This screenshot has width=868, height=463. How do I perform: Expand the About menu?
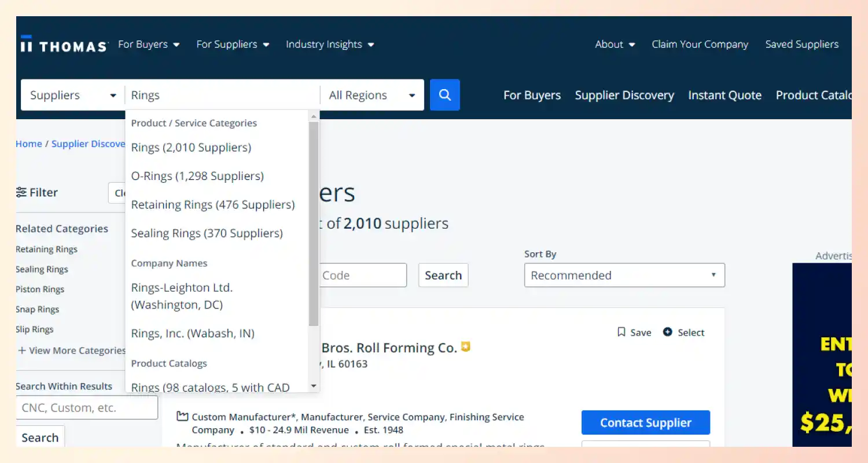(x=615, y=45)
